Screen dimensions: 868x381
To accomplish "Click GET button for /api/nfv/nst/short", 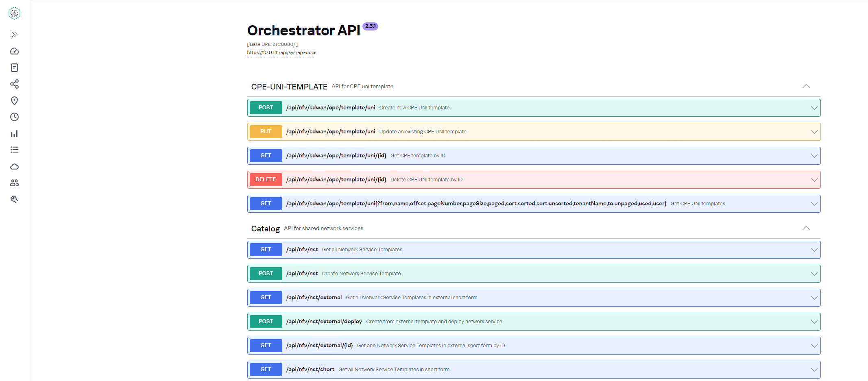I will (x=266, y=370).
